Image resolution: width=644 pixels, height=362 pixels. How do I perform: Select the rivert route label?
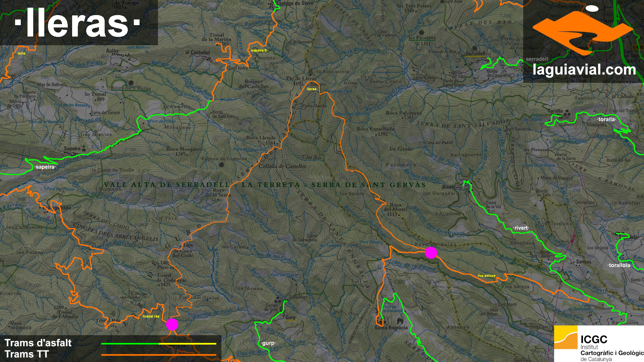click(521, 228)
